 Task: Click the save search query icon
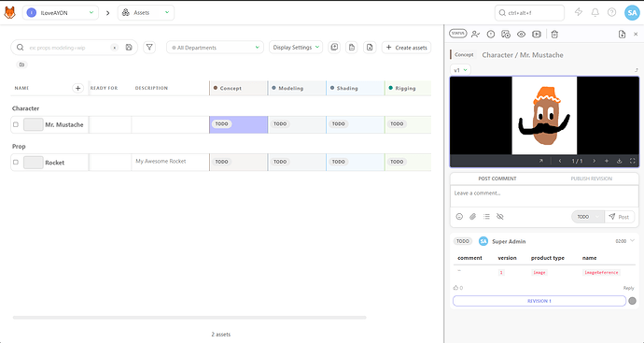(x=129, y=48)
